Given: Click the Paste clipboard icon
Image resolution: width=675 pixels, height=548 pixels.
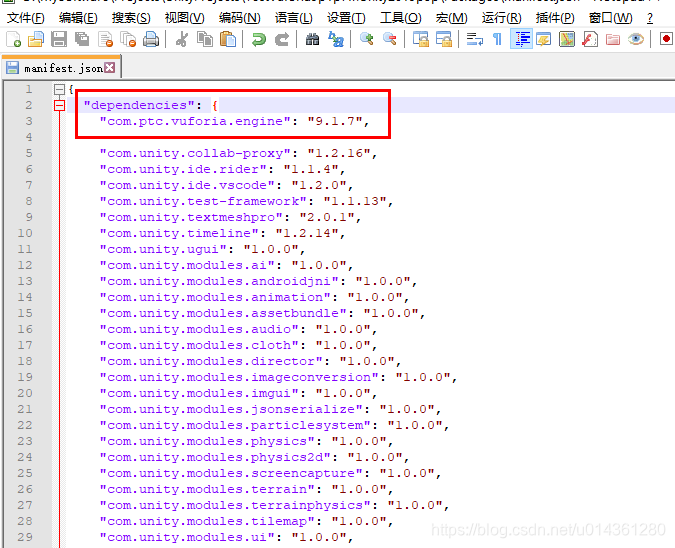Looking at the screenshot, I should [x=228, y=40].
